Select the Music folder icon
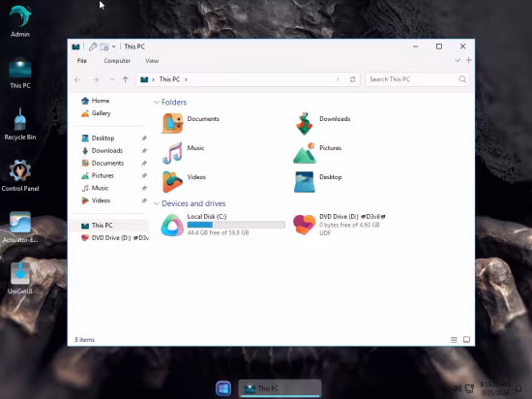 [172, 153]
